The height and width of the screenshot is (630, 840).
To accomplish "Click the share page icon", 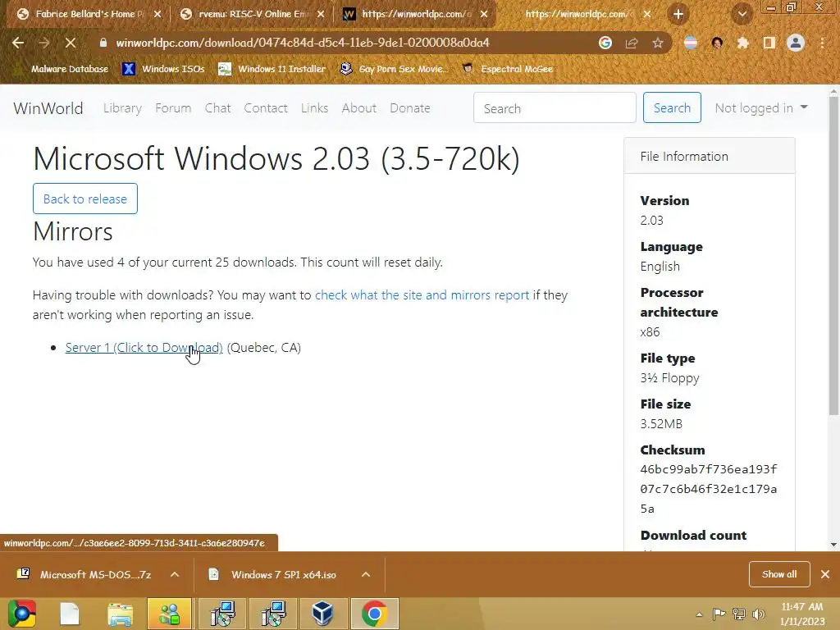I will click(x=632, y=43).
